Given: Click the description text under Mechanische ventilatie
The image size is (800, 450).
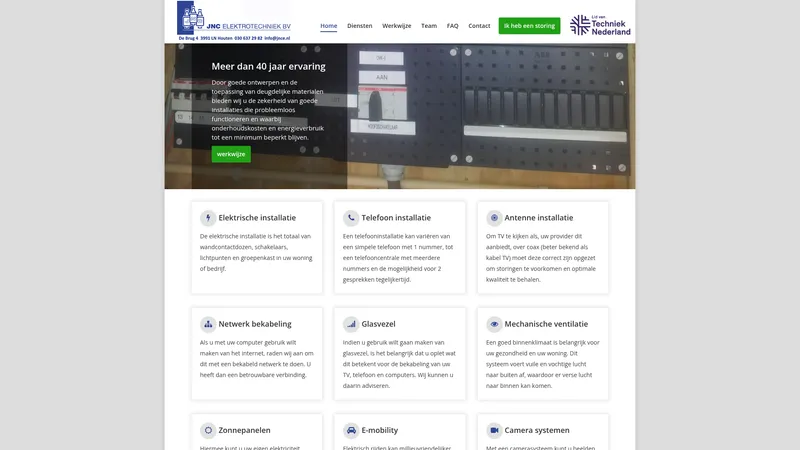Looking at the screenshot, I should tap(542, 364).
